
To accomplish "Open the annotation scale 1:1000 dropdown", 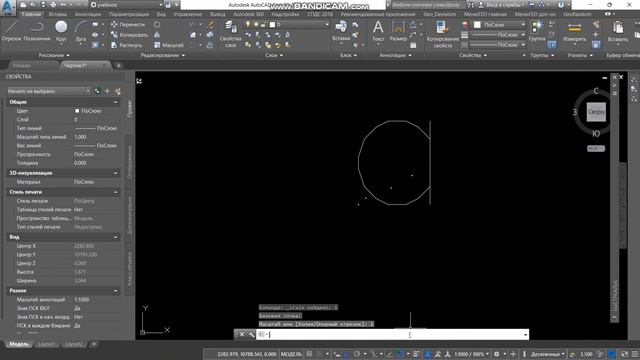I will pos(471,354).
